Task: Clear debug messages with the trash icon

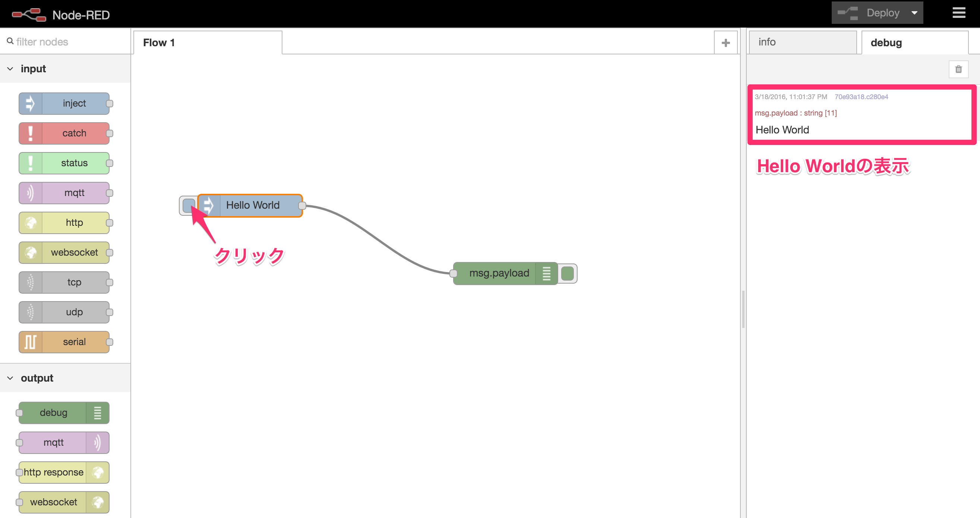Action: [x=958, y=69]
